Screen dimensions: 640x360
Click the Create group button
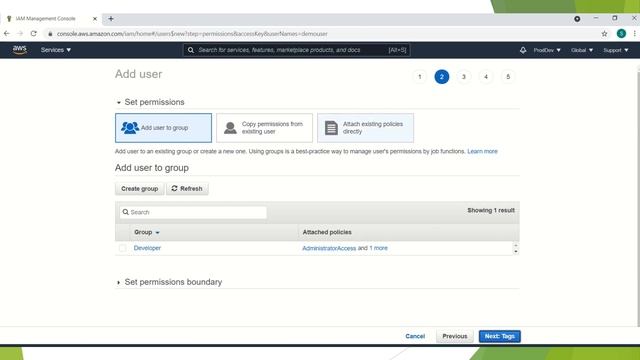coord(140,189)
